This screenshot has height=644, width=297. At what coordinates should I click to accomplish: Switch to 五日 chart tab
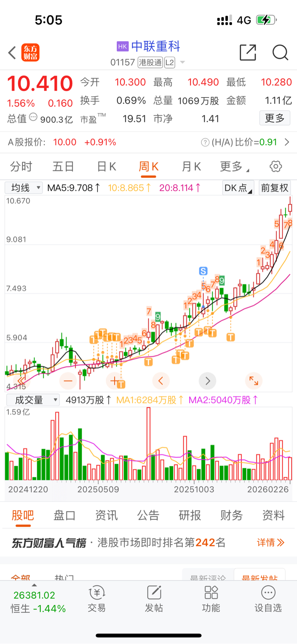coord(63,167)
